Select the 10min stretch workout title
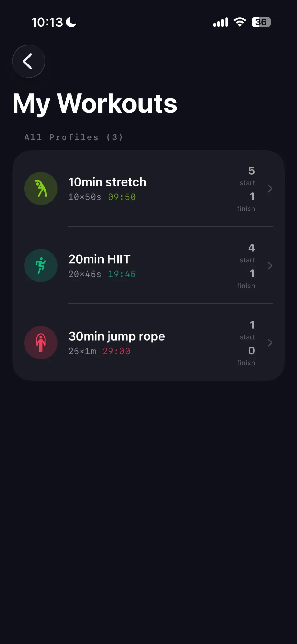297x644 pixels. (x=107, y=182)
